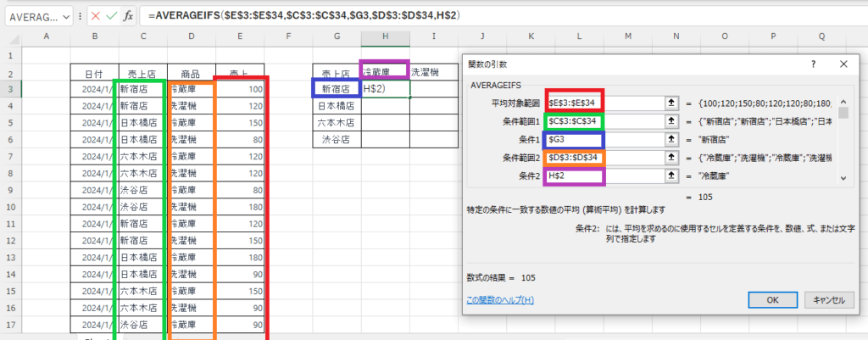Viewport: 868px width, 340px height.
Task: Click the 商品 header cell
Action: coord(192,73)
